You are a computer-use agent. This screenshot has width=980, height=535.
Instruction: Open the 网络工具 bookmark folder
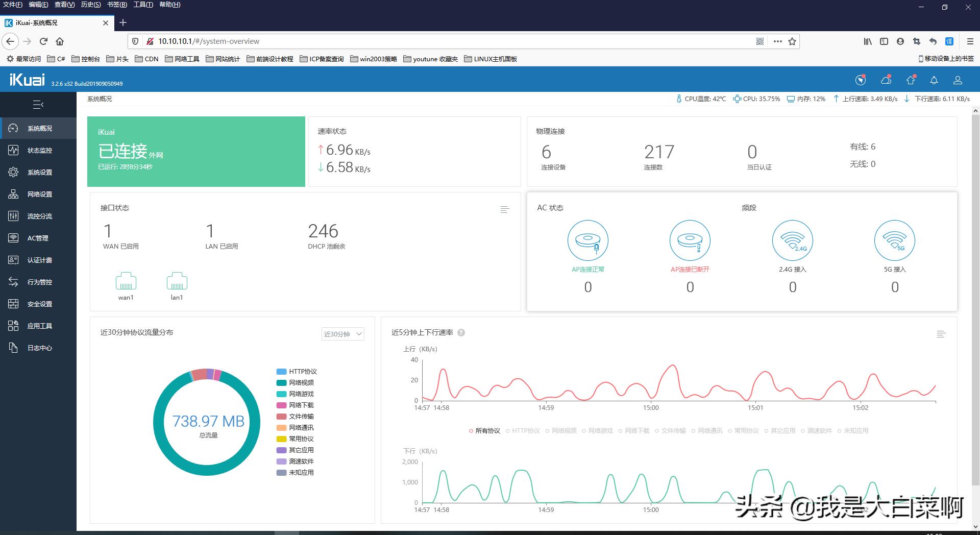[x=182, y=59]
